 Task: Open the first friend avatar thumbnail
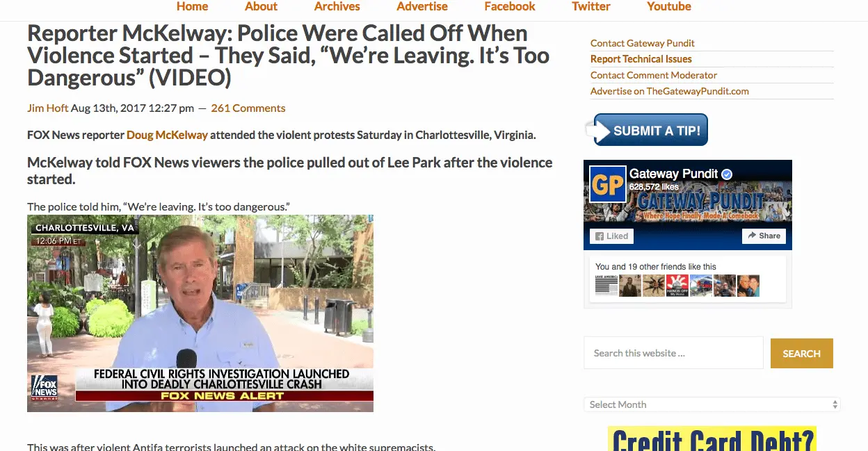[606, 286]
